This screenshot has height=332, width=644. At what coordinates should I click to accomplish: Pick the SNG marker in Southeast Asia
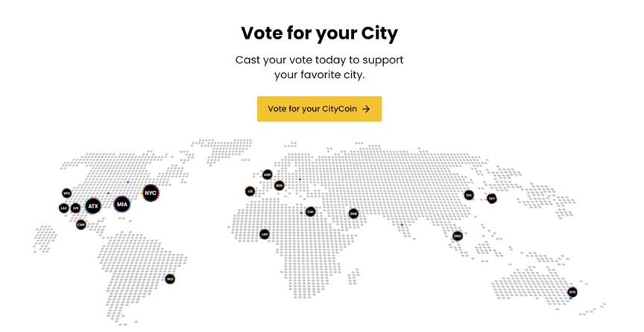click(458, 236)
